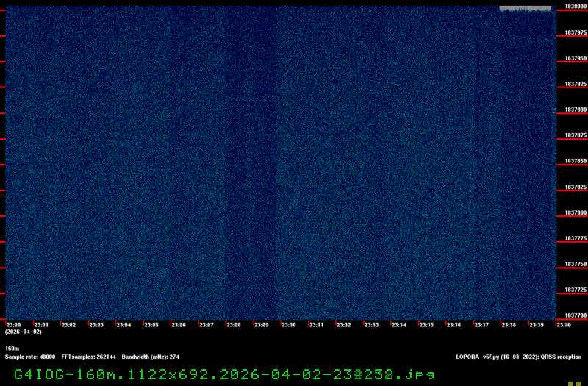Click the gray signal burst near 1838000
Viewport: 588px width, 386px height.
526,9
